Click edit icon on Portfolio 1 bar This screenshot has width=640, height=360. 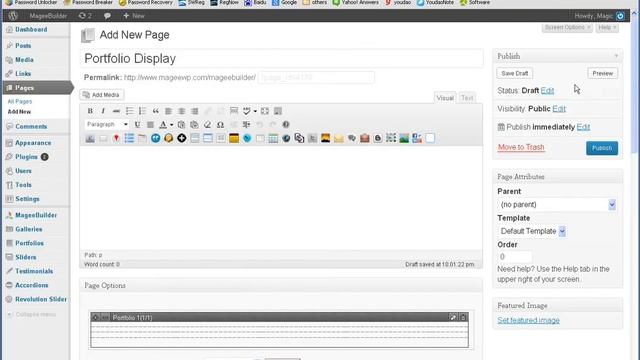click(x=453, y=317)
